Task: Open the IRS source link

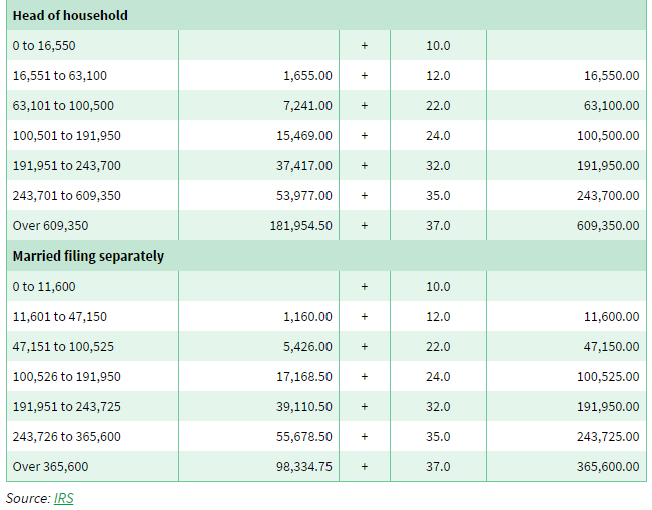Action: click(x=63, y=498)
